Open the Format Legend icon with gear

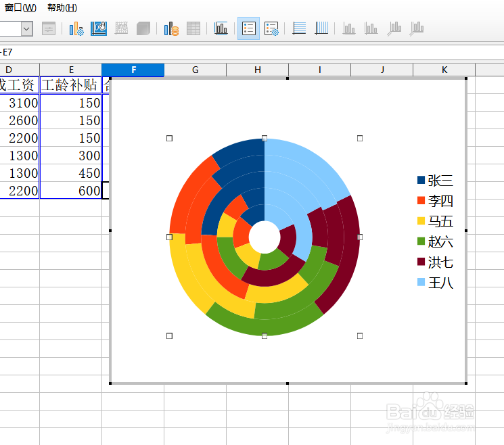[x=271, y=29]
